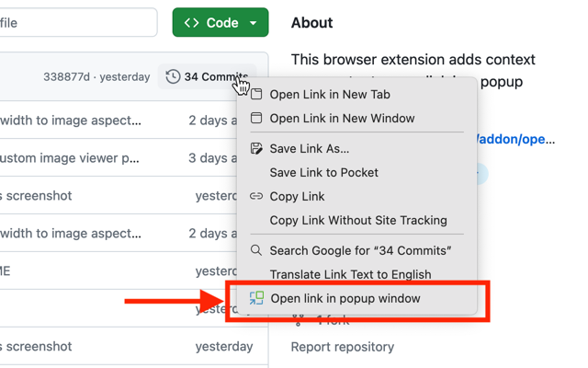The height and width of the screenshot is (368, 588).
Task: Open commit hash 338877d
Action: click(x=66, y=77)
